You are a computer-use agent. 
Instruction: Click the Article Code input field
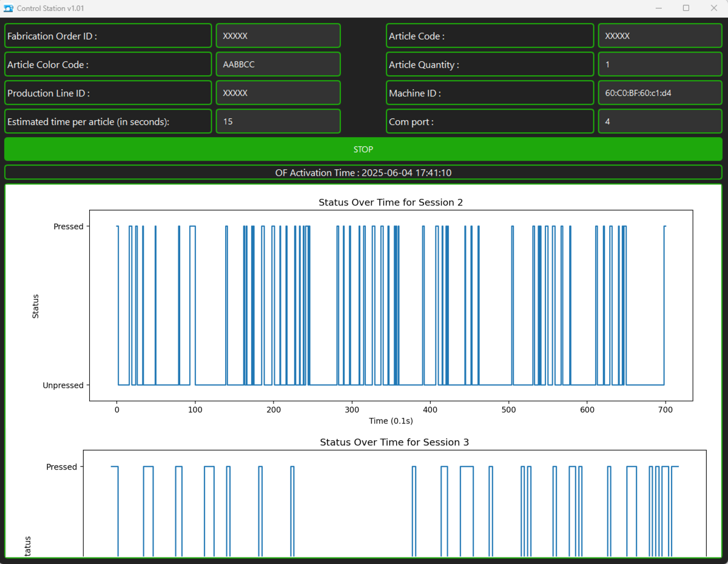point(660,36)
